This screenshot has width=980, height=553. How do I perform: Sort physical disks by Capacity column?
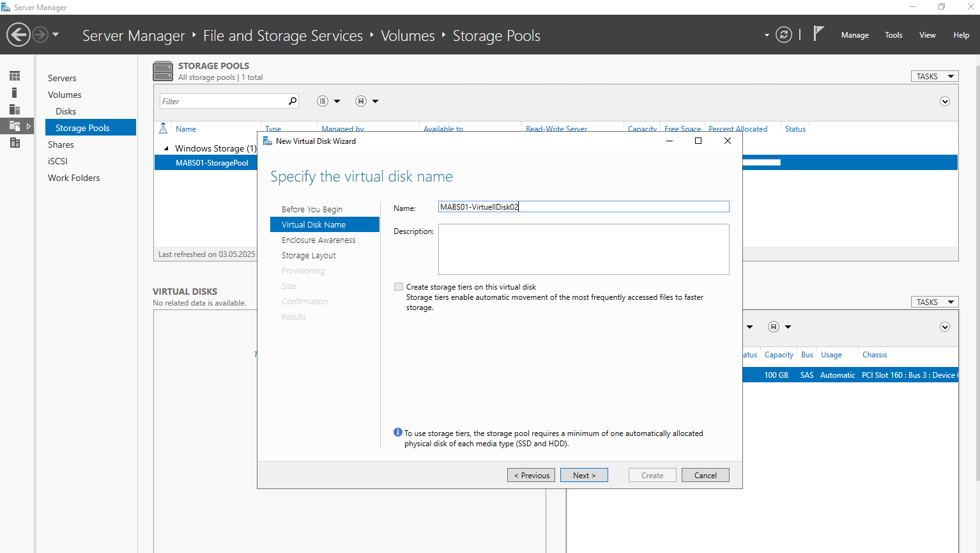[779, 355]
